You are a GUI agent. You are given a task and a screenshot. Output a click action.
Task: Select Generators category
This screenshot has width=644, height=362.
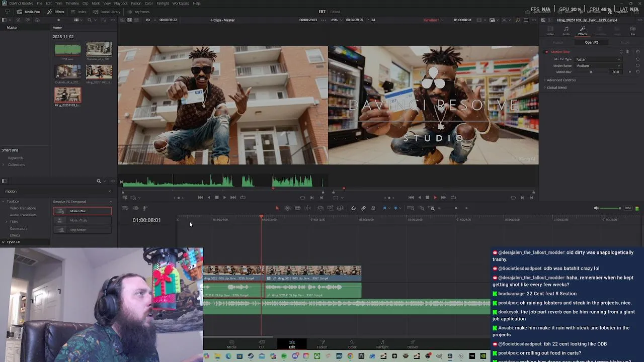[x=19, y=229]
